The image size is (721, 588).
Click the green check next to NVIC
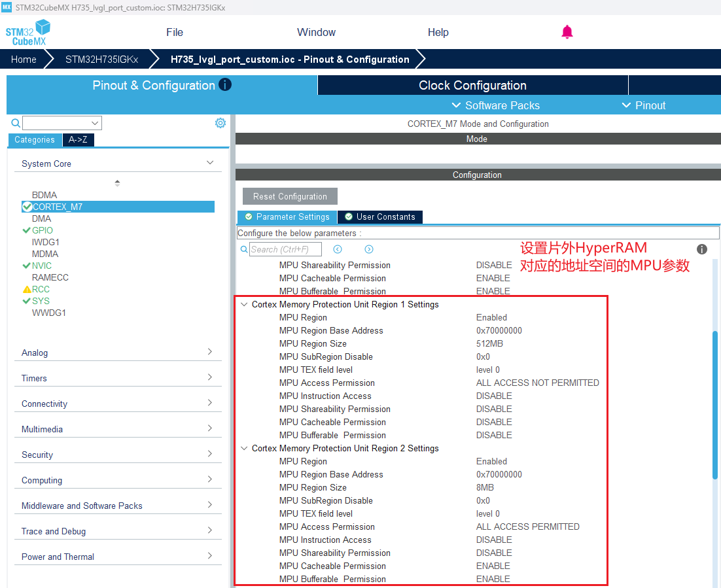27,266
